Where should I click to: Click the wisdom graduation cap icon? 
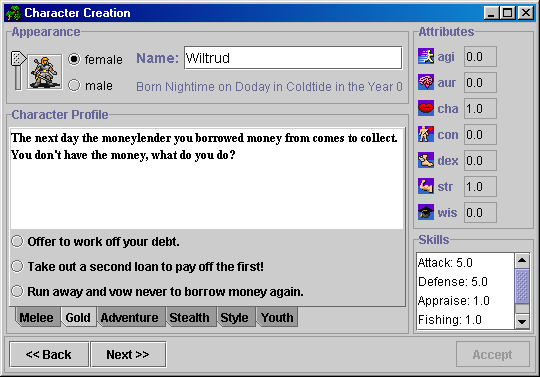[426, 212]
